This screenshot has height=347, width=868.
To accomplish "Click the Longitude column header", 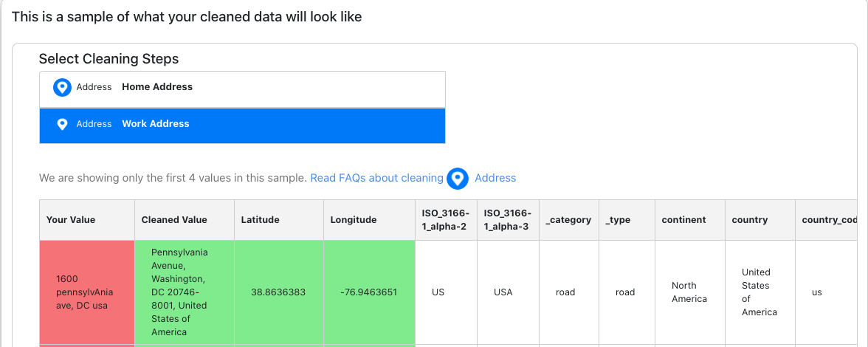I will click(369, 220).
